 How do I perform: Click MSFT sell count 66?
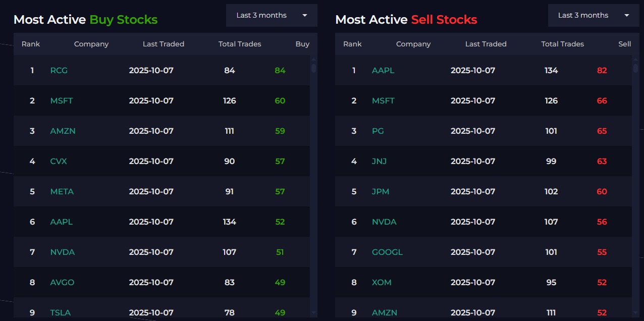pos(602,100)
